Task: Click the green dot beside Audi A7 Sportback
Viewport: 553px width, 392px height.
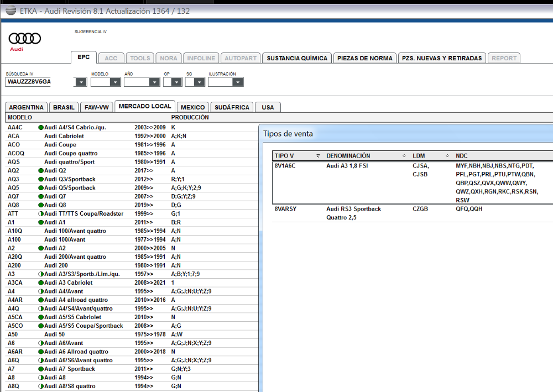Action: [x=41, y=369]
